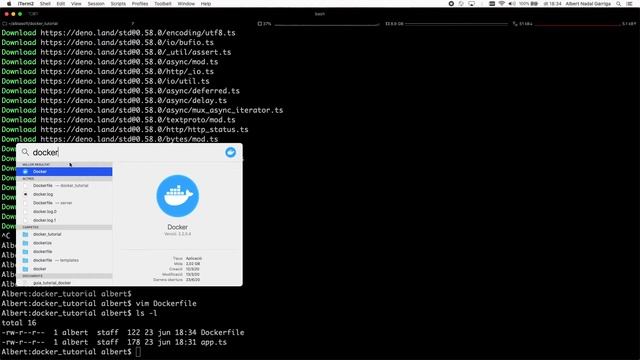Click the Docker app icon in top result row
The height and width of the screenshot is (360, 640).
[25, 171]
